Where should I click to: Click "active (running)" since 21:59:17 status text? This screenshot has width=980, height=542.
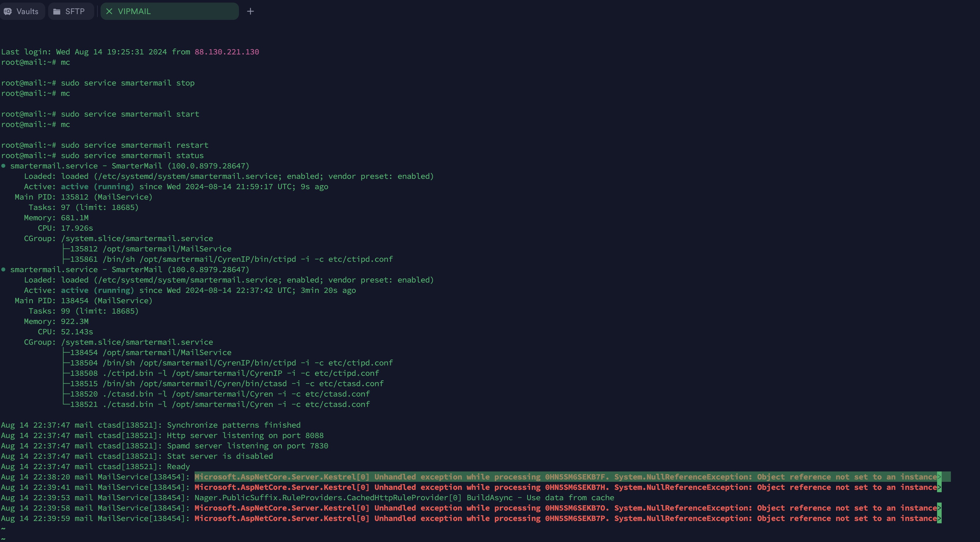coord(97,187)
